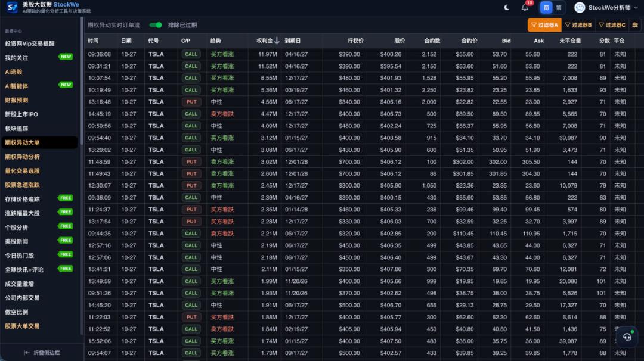Open the 过滤器C filter dropdown

tap(612, 25)
